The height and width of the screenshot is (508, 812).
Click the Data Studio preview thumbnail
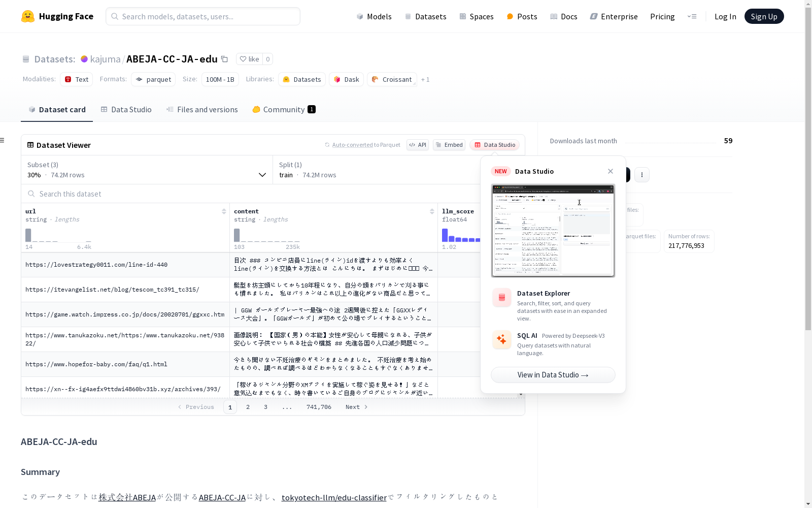(x=553, y=231)
